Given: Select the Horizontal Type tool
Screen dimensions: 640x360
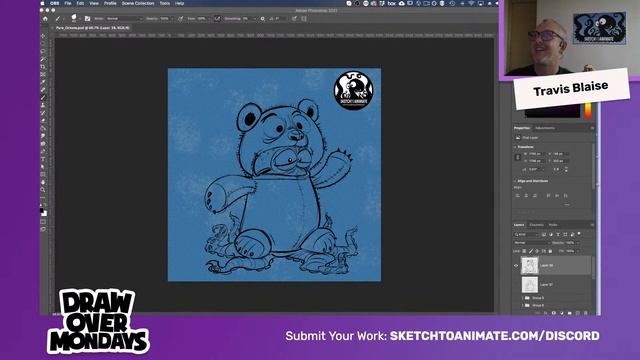Looking at the screenshot, I should (43, 159).
